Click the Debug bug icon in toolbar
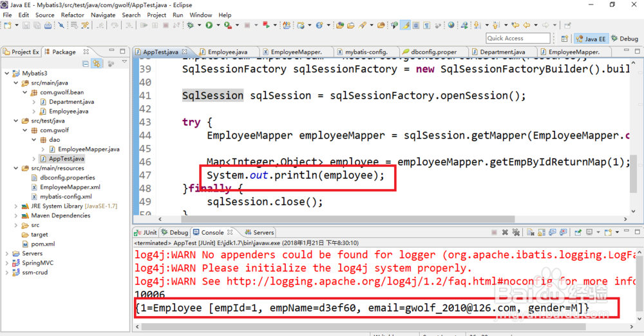 190,26
